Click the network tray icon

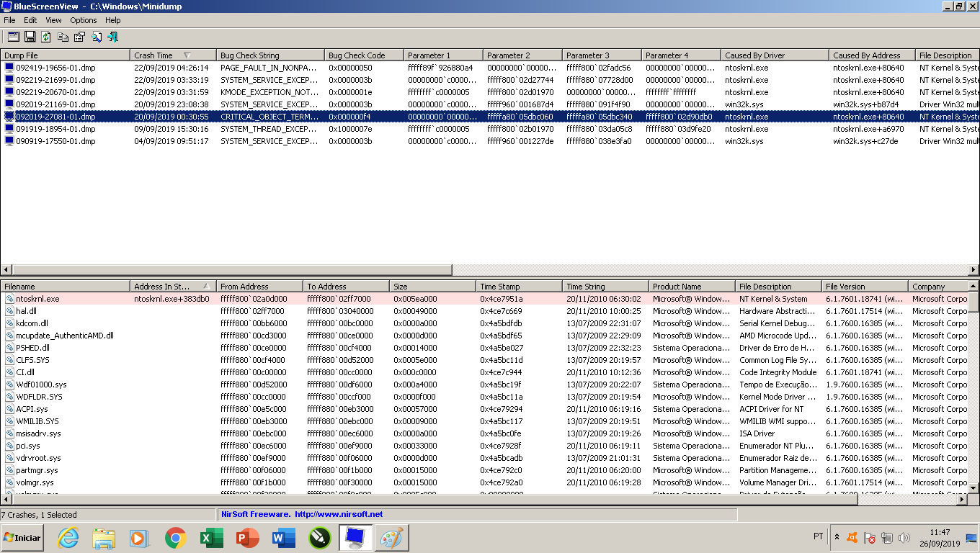(887, 537)
